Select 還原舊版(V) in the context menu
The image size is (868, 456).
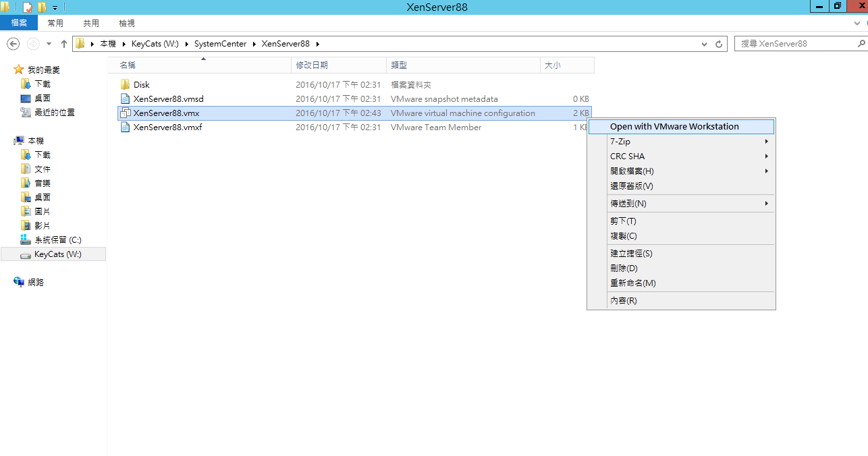tap(681, 186)
